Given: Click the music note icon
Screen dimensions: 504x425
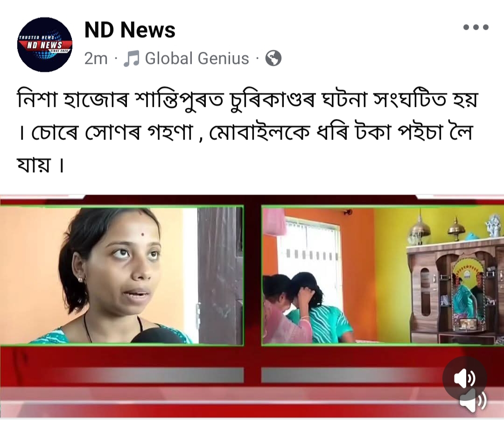Looking at the screenshot, I should coord(132,58).
